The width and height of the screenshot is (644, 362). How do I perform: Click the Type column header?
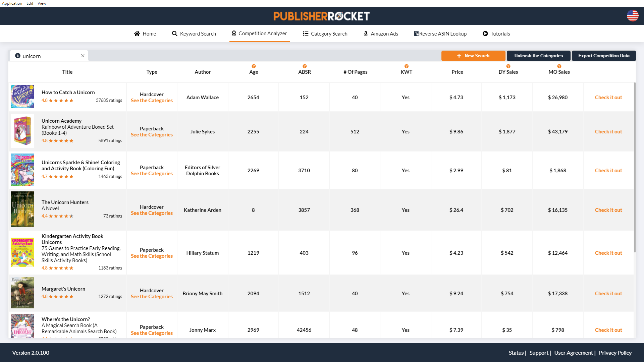click(152, 72)
